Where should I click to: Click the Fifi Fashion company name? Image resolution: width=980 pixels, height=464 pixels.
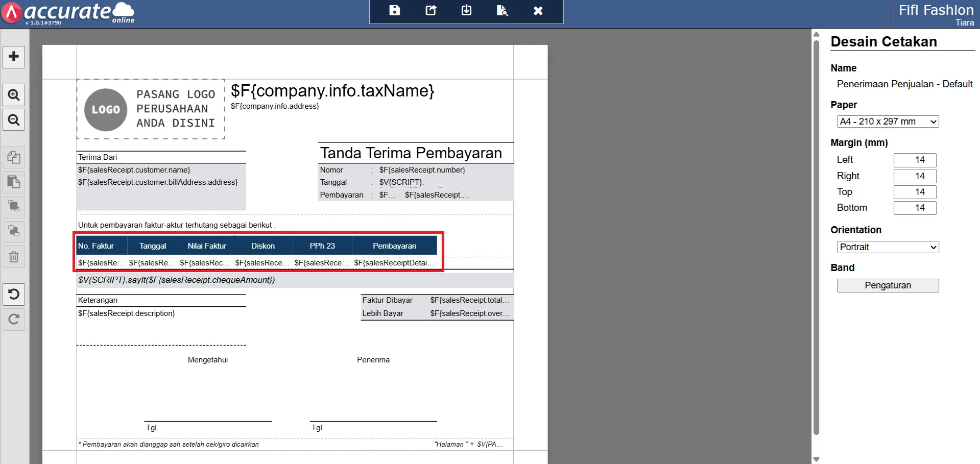936,10
